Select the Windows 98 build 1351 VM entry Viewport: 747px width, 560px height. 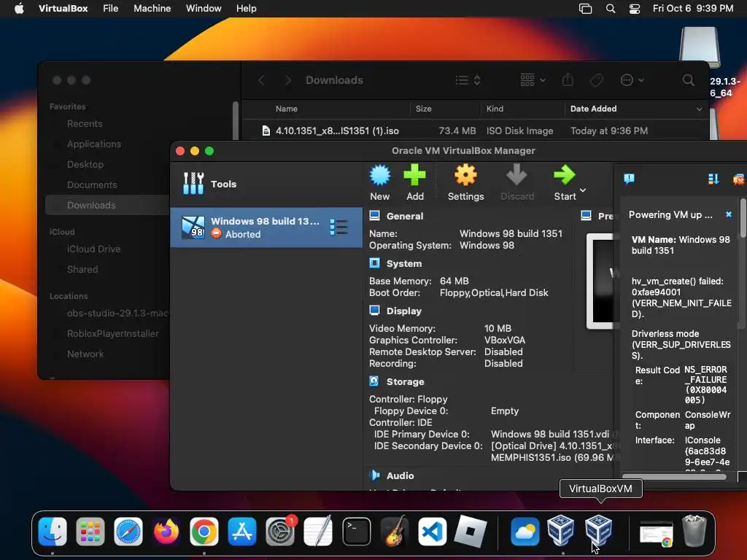tap(266, 227)
